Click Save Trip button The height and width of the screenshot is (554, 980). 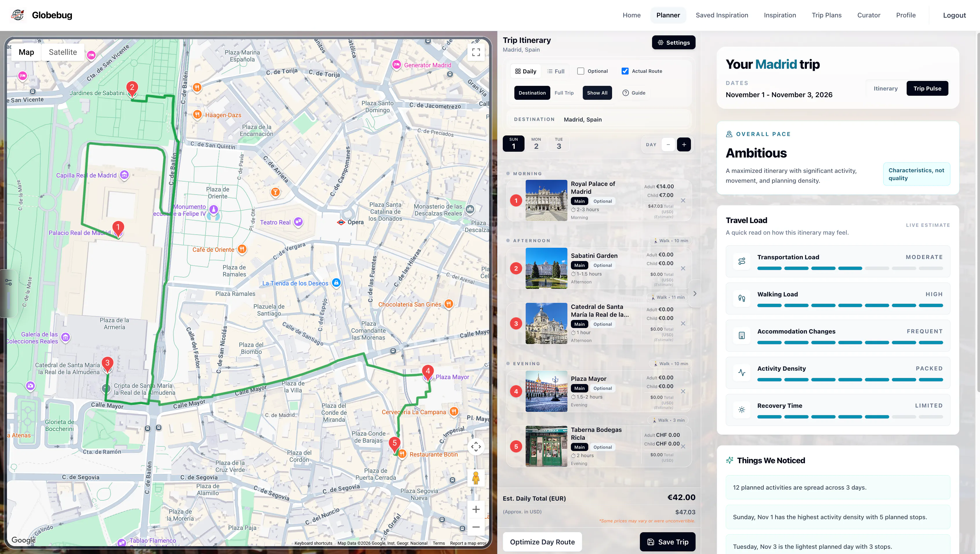667,542
